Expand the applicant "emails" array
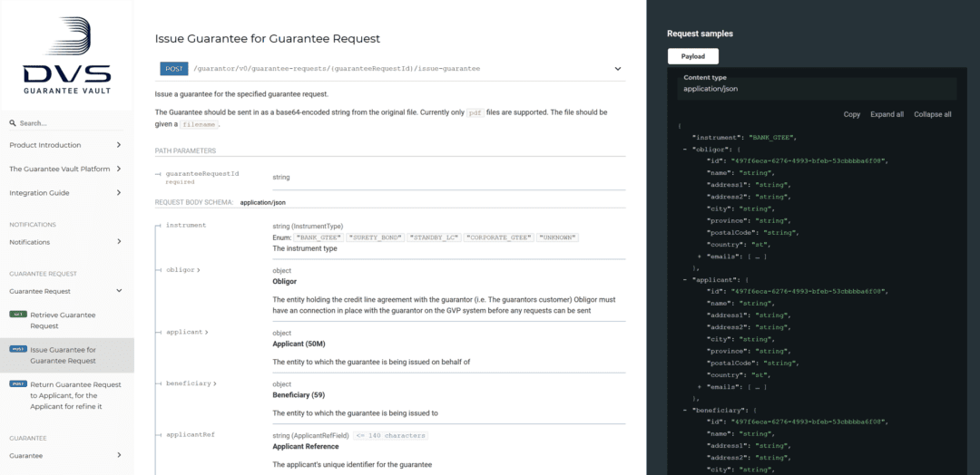This screenshot has width=980, height=475. coord(700,387)
